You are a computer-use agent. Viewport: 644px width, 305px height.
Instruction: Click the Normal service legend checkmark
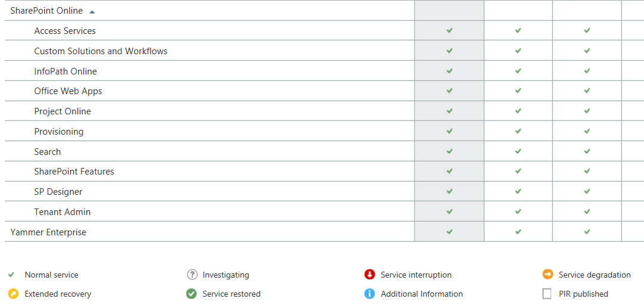click(11, 275)
